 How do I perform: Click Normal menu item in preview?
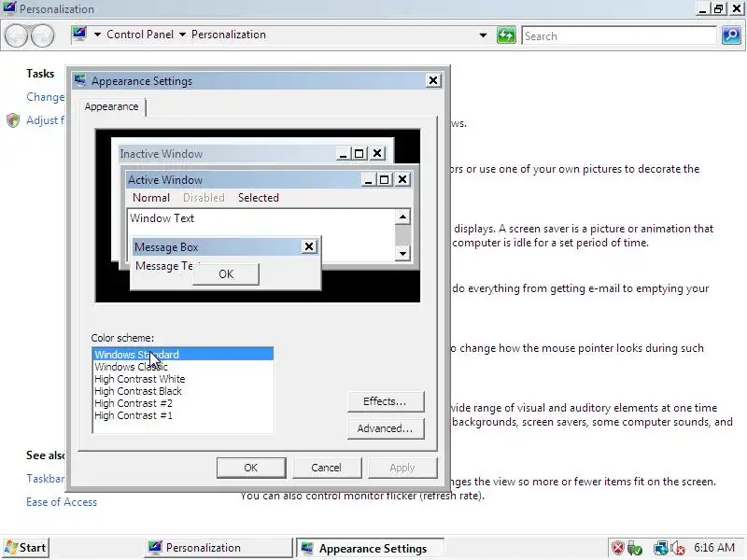coord(151,198)
